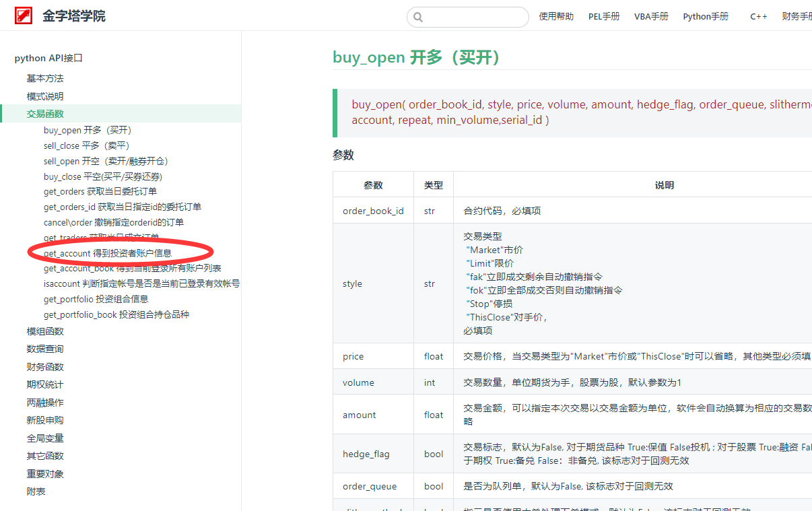The image size is (812, 511).
Task: Open the C++ menu item
Action: coord(759,17)
